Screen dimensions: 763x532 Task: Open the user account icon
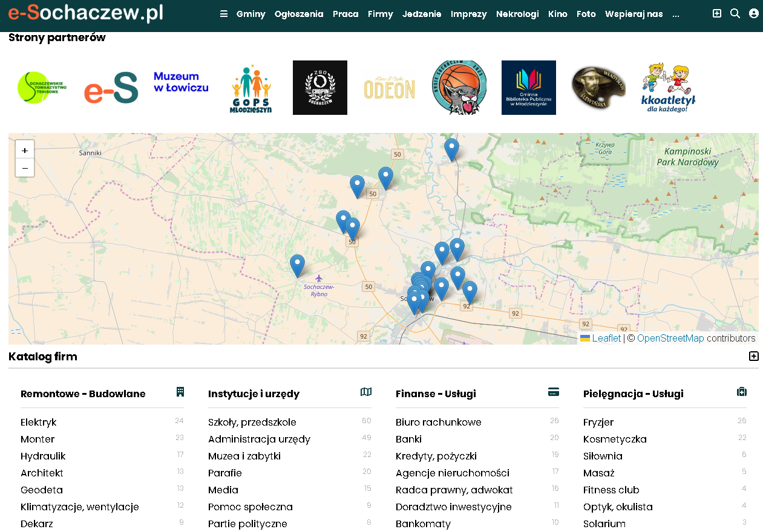pos(753,13)
